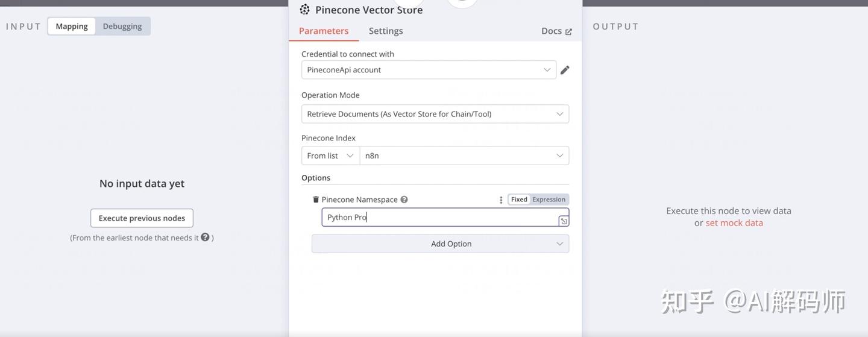
Task: Open the credential dropdown showing PineconeApi account
Action: pyautogui.click(x=429, y=70)
